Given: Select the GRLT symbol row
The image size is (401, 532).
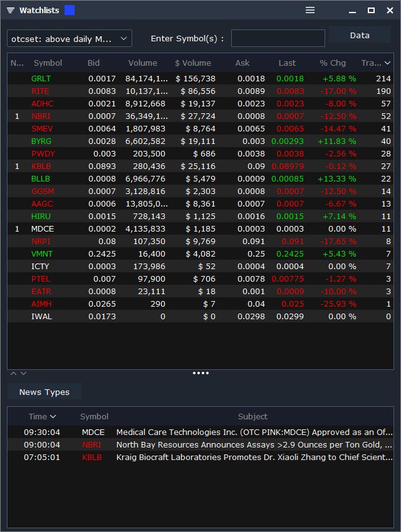Looking at the screenshot, I should tap(200, 79).
